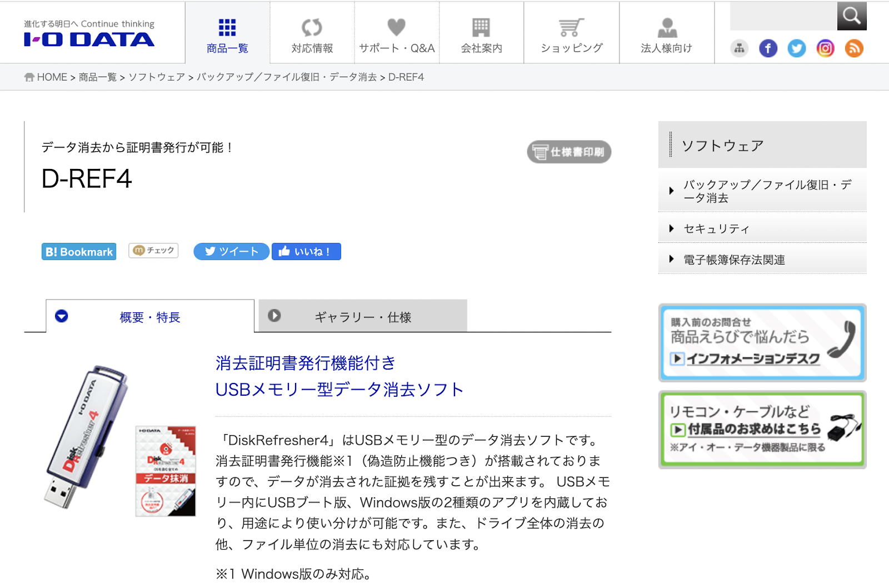Click the データ消去から証明書発行が可能！ tagline
Viewport: 889px width, 588px height.
click(138, 147)
